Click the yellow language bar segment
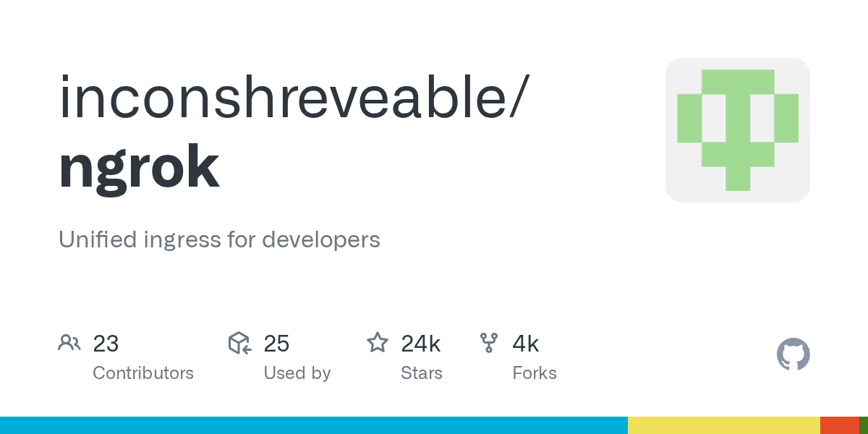This screenshot has height=434, width=868. click(x=723, y=425)
